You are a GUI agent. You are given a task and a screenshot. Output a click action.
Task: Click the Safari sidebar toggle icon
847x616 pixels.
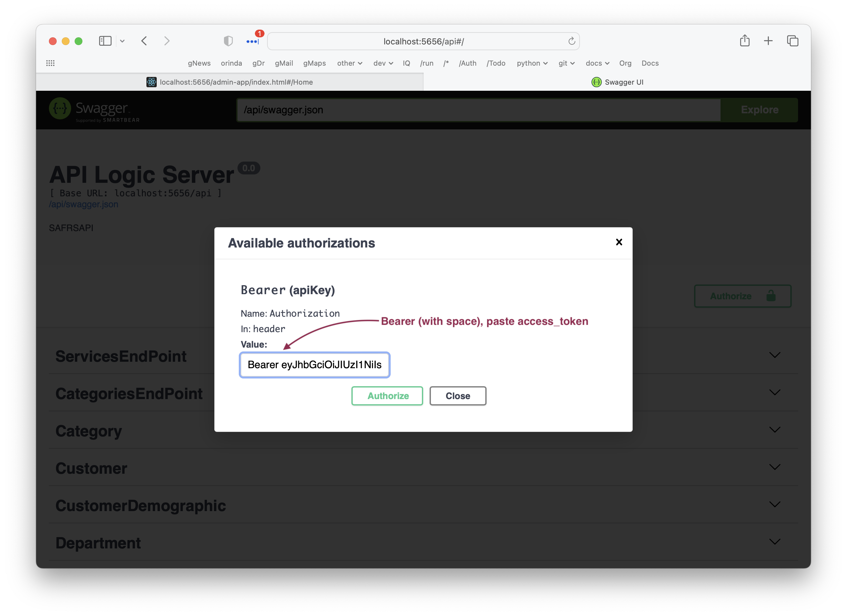pyautogui.click(x=105, y=41)
